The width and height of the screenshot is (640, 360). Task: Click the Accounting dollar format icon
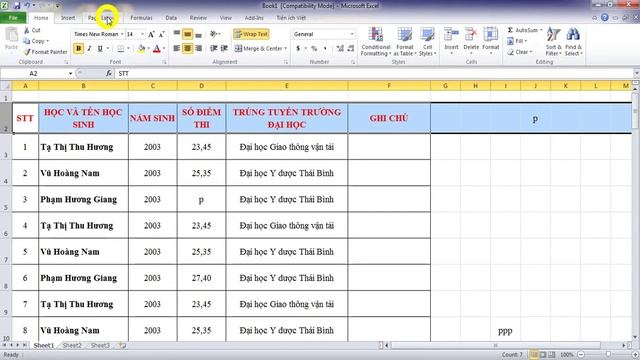[298, 49]
